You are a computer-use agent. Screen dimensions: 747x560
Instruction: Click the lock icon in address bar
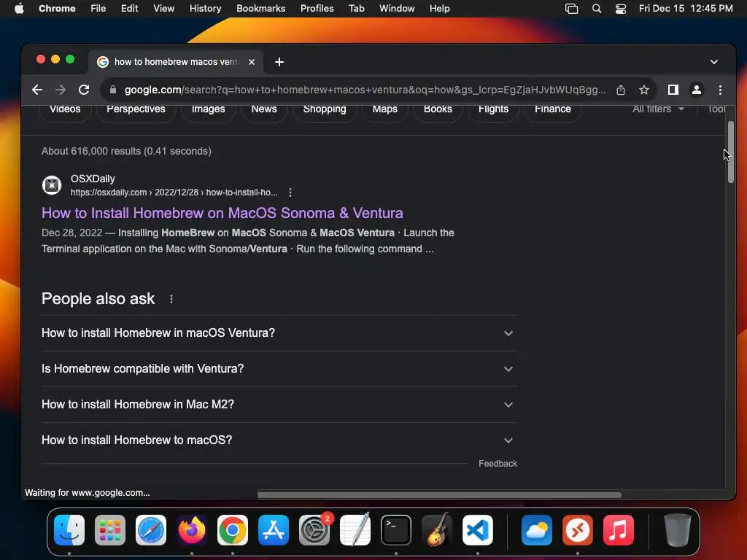tap(113, 90)
